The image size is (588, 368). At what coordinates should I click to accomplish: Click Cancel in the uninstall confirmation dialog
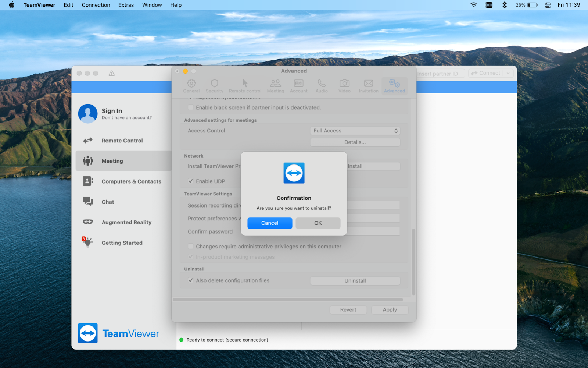(270, 223)
